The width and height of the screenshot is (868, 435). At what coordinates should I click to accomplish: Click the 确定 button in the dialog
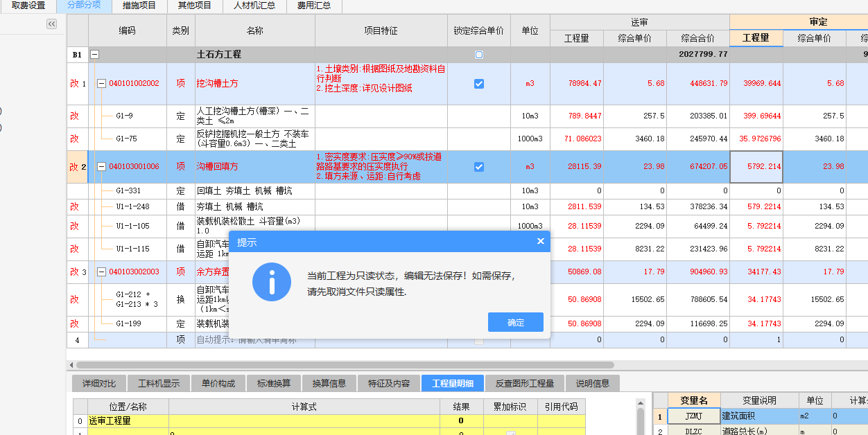516,322
